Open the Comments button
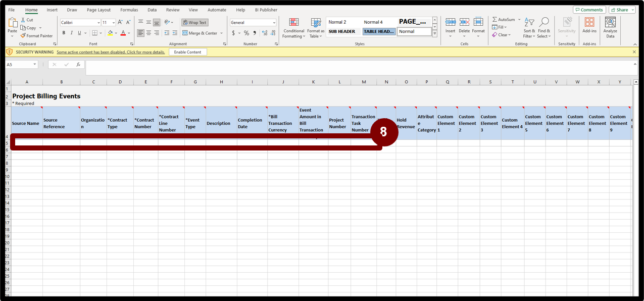644x301 pixels. pos(589,10)
